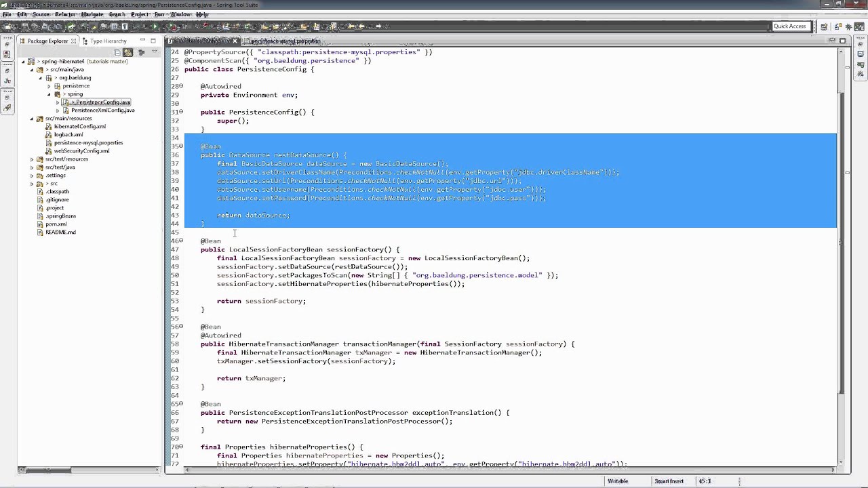Screen dimensions: 868x488
Task: Fold the transactionManager method at line 56
Action: 181,327
